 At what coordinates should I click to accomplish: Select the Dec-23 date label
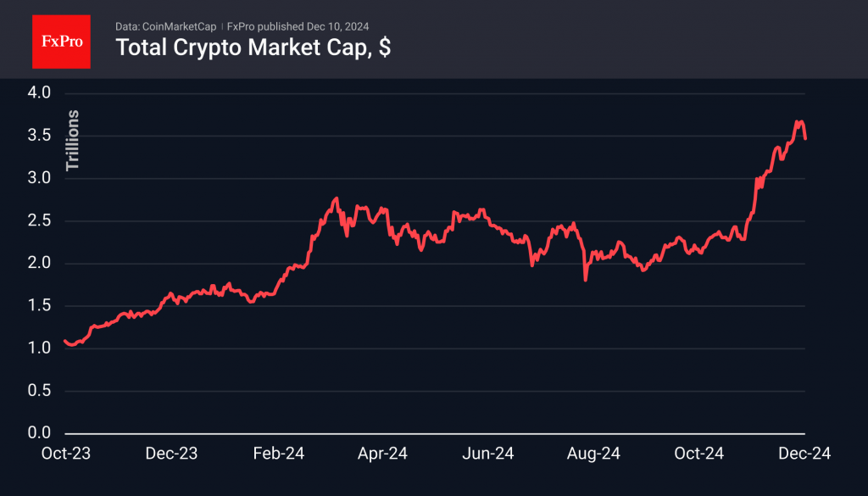tap(171, 454)
